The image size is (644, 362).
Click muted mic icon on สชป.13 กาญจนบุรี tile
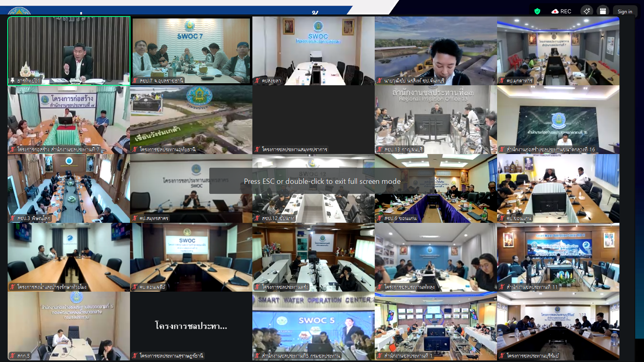(380, 150)
